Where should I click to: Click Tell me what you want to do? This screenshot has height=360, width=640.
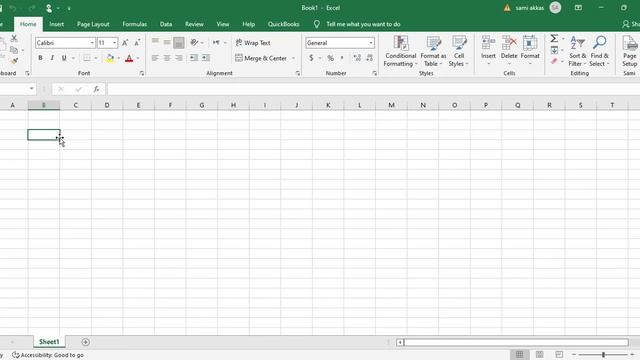(x=363, y=24)
